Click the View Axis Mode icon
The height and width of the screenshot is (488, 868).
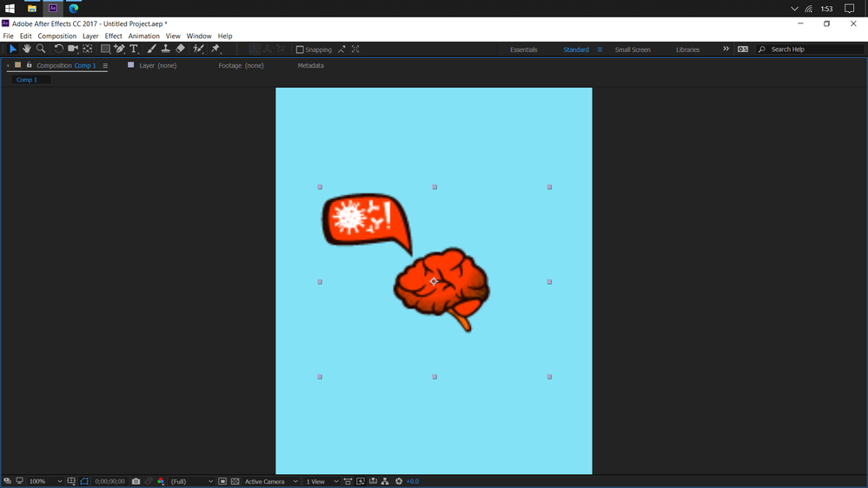point(282,49)
